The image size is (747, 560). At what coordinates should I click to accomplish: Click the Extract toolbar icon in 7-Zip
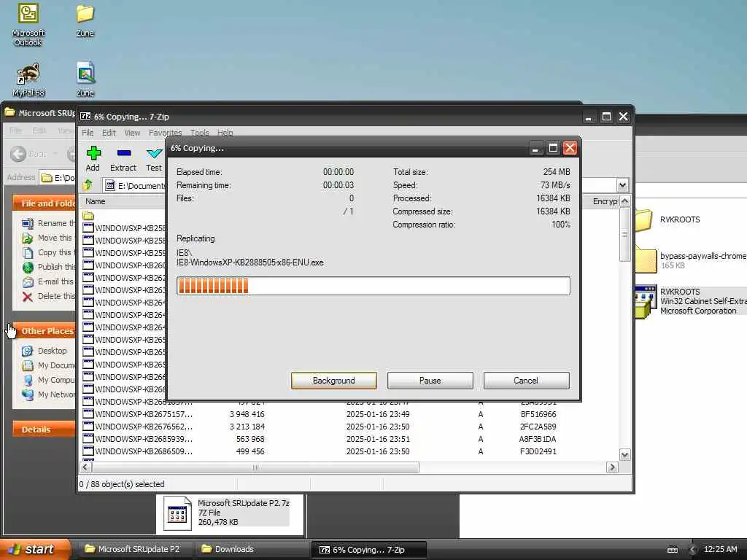coord(124,153)
